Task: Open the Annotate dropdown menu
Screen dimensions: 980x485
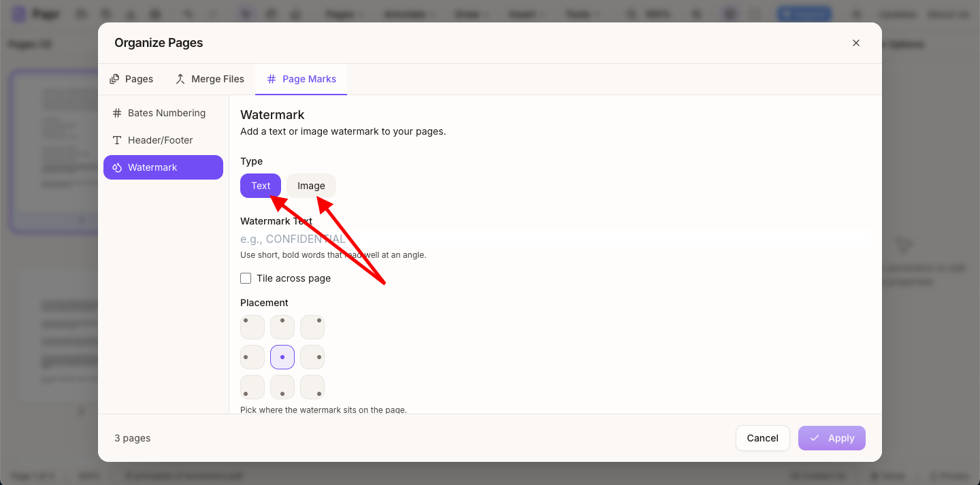Action: coord(409,14)
